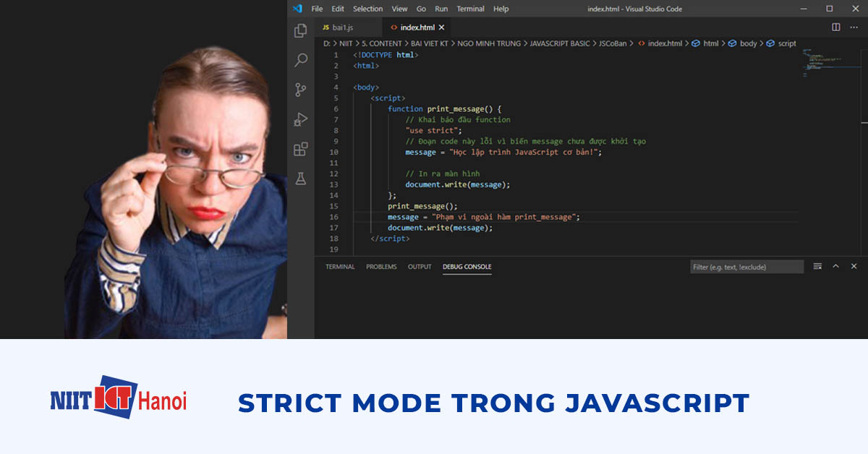Close the panel using the X icon
Image resolution: width=868 pixels, height=454 pixels.
(854, 266)
